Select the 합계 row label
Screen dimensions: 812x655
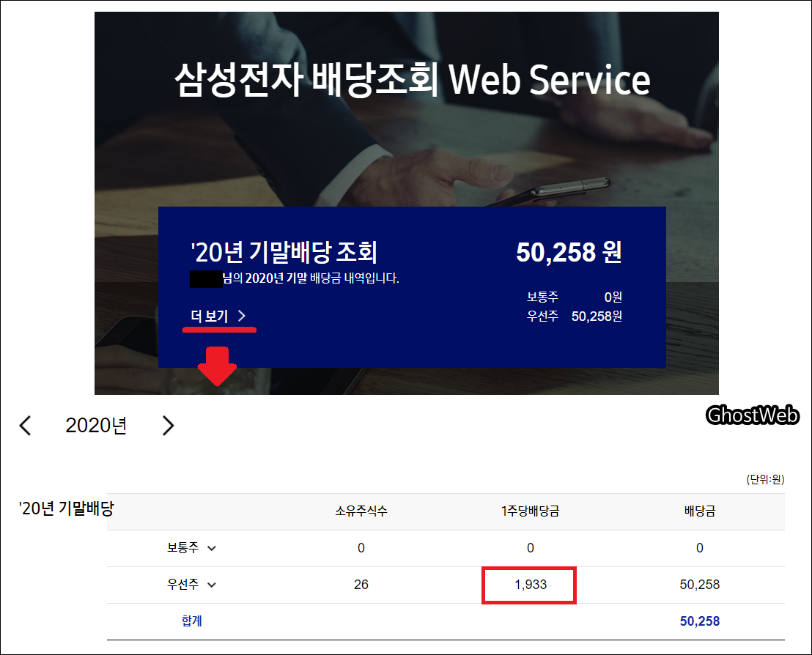tap(191, 621)
